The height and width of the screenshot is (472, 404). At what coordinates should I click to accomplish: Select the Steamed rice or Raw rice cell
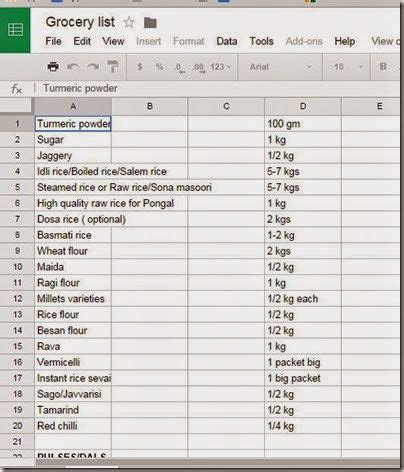point(73,187)
